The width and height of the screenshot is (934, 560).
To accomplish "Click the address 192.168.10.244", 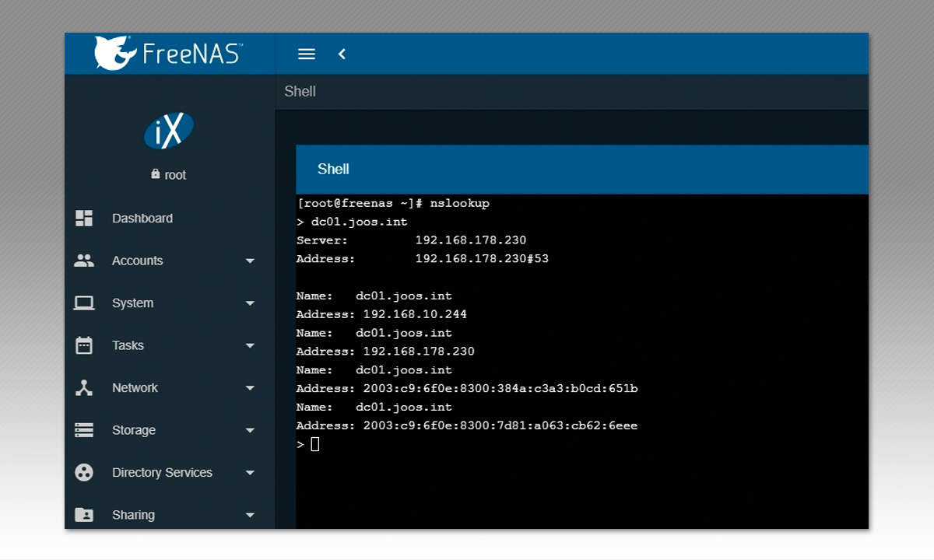I will 415,314.
